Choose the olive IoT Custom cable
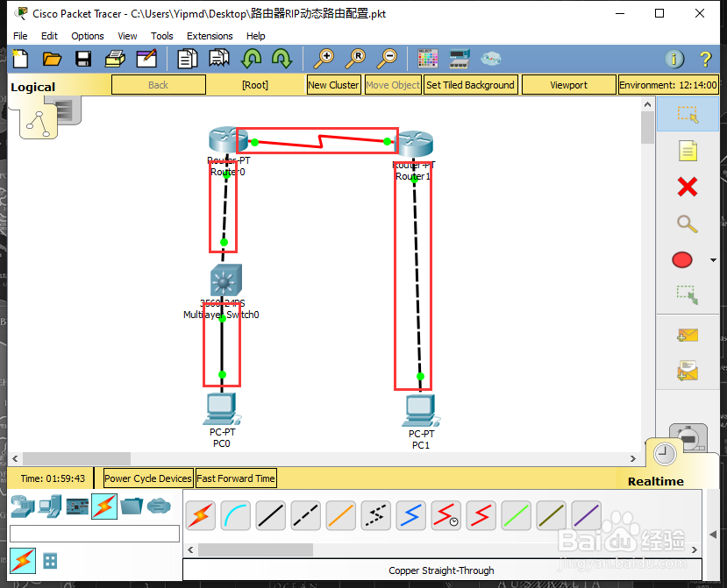The height and width of the screenshot is (588, 727). (x=552, y=515)
